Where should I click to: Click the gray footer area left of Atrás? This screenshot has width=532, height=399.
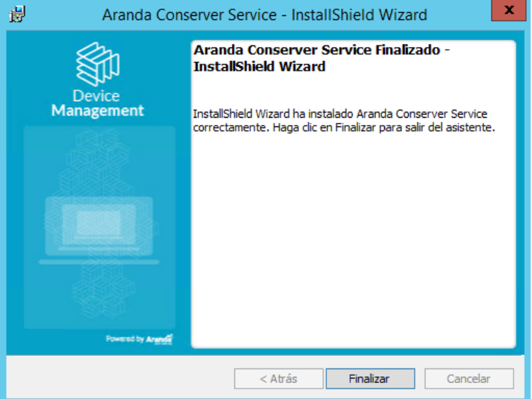click(120, 377)
